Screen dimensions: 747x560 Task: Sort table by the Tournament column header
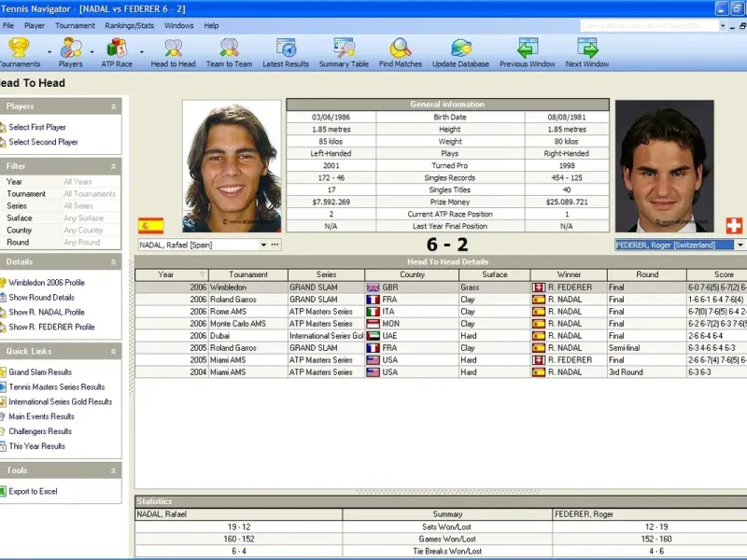pyautogui.click(x=248, y=274)
